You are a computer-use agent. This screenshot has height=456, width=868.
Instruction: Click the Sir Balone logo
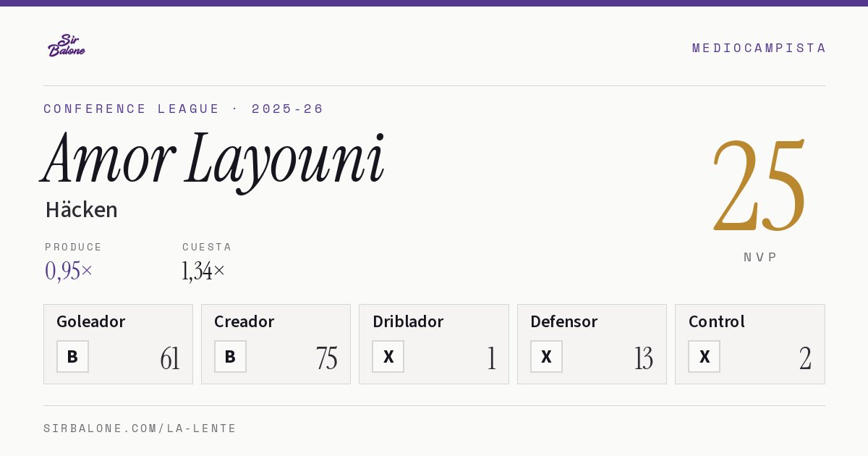(x=67, y=46)
